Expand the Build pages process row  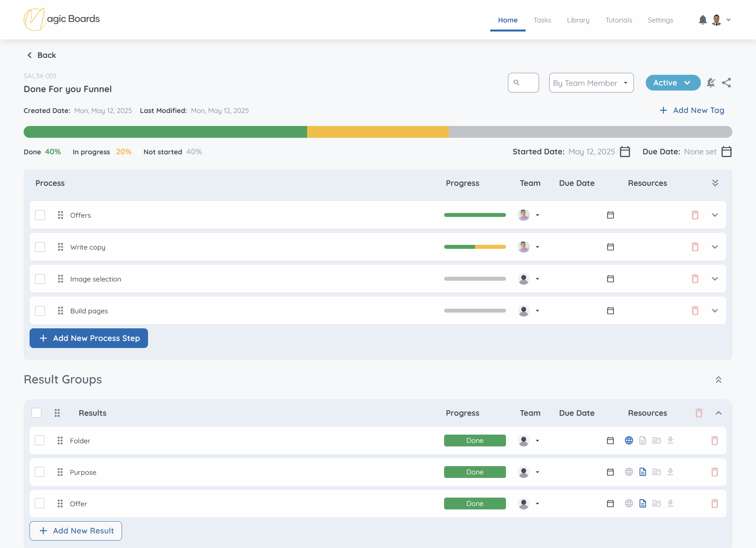point(715,311)
